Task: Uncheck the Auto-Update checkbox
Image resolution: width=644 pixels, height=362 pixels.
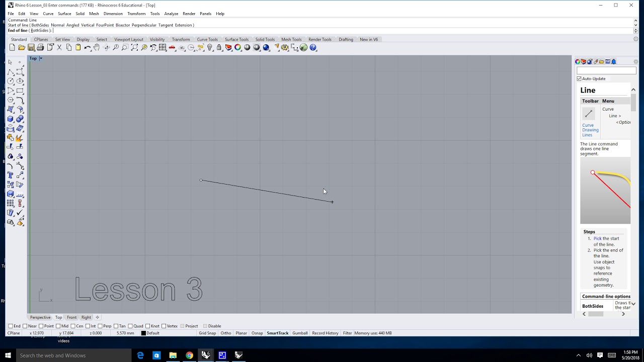Action: [579, 78]
